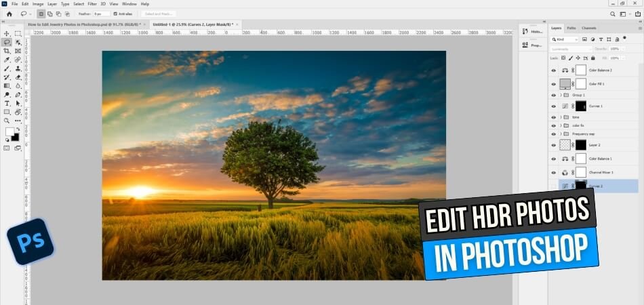Show the Curves 2 layer
This screenshot has height=305, width=644.
553,186
